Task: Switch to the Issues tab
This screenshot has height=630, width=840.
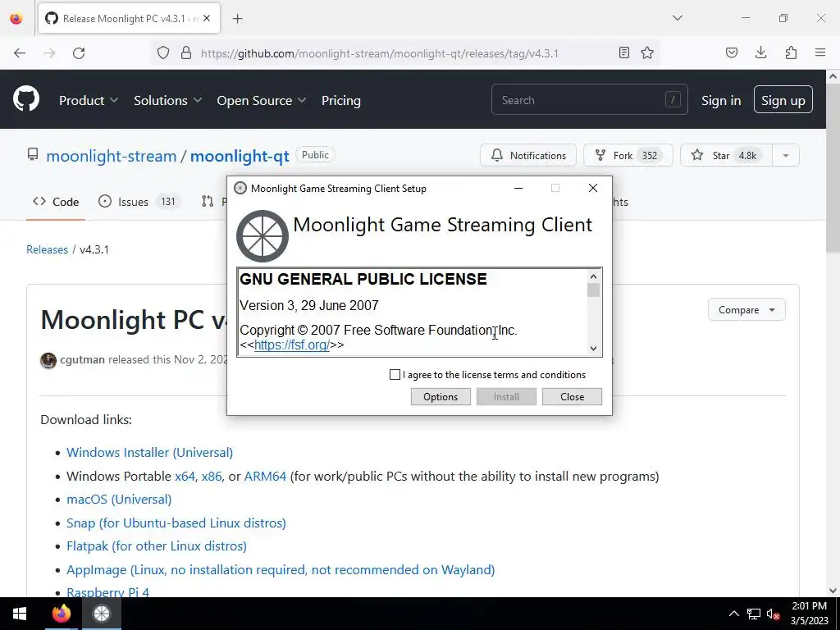Action: (139, 202)
